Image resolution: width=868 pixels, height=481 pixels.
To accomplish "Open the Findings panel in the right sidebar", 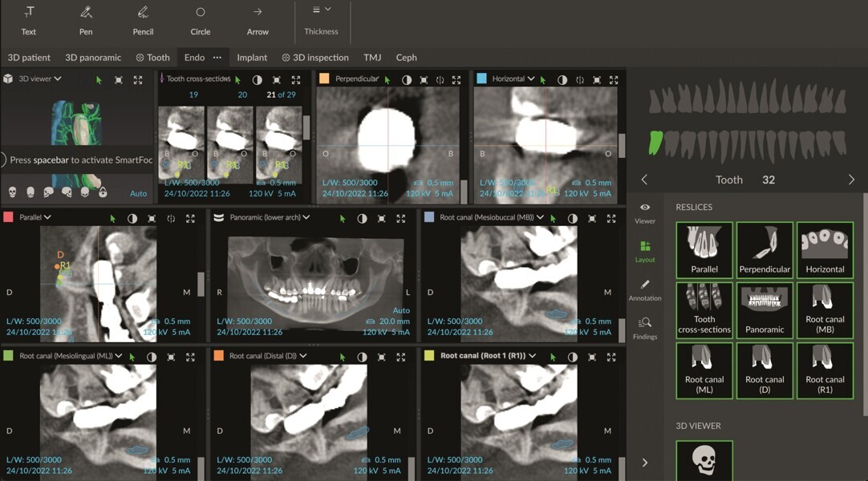I will (x=645, y=329).
